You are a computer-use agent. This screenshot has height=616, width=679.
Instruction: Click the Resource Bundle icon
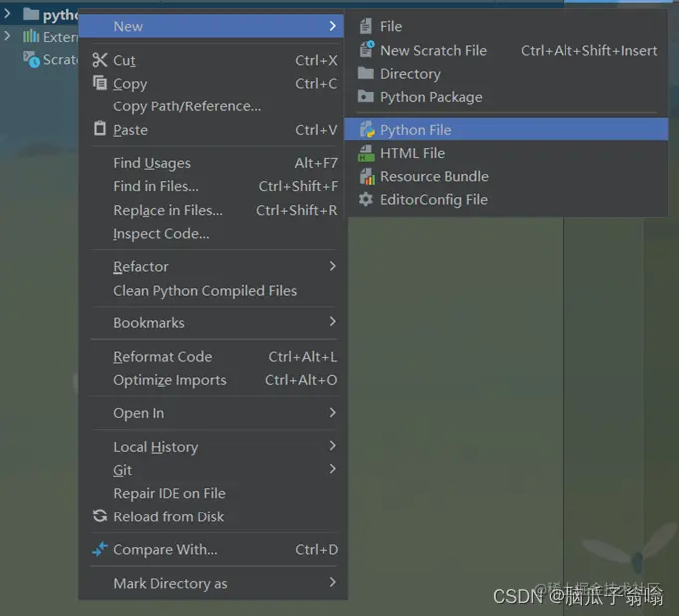(x=367, y=176)
